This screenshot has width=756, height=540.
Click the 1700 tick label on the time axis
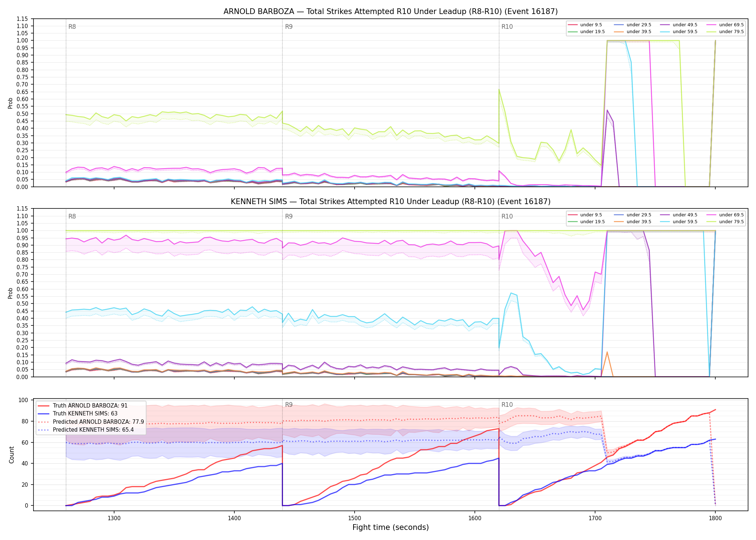(595, 518)
